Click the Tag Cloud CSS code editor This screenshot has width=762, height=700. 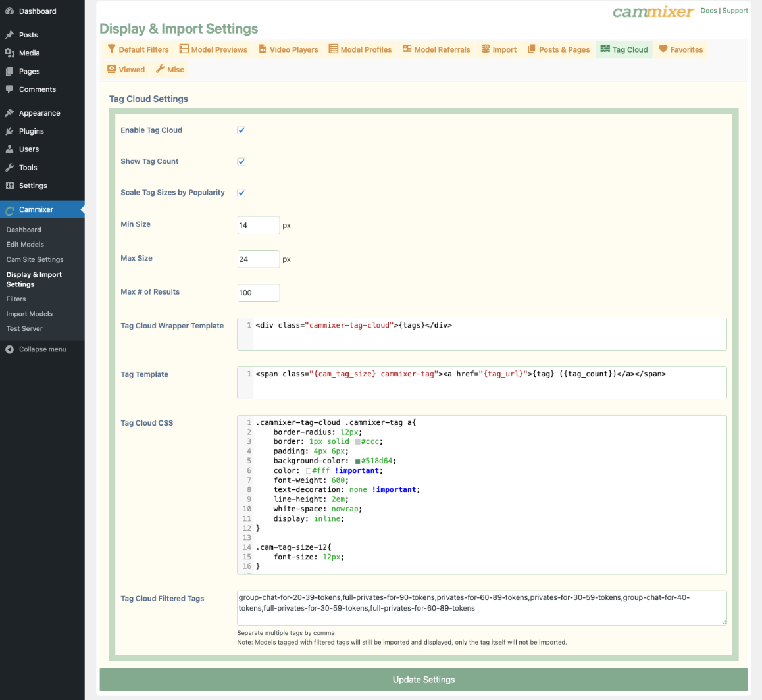pyautogui.click(x=482, y=495)
